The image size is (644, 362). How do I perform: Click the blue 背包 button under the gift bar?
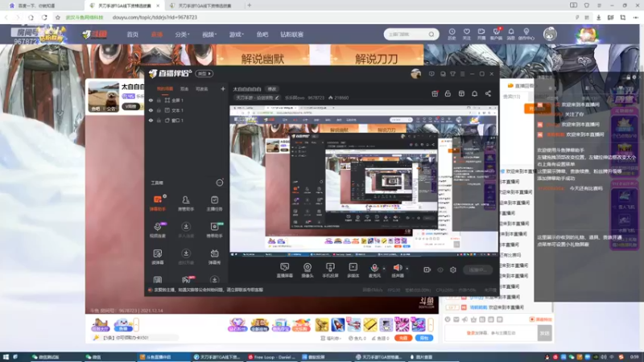tap(424, 338)
